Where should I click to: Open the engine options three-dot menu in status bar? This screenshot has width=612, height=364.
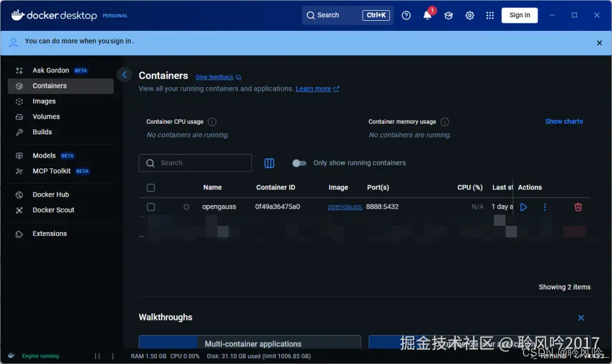coord(113,356)
